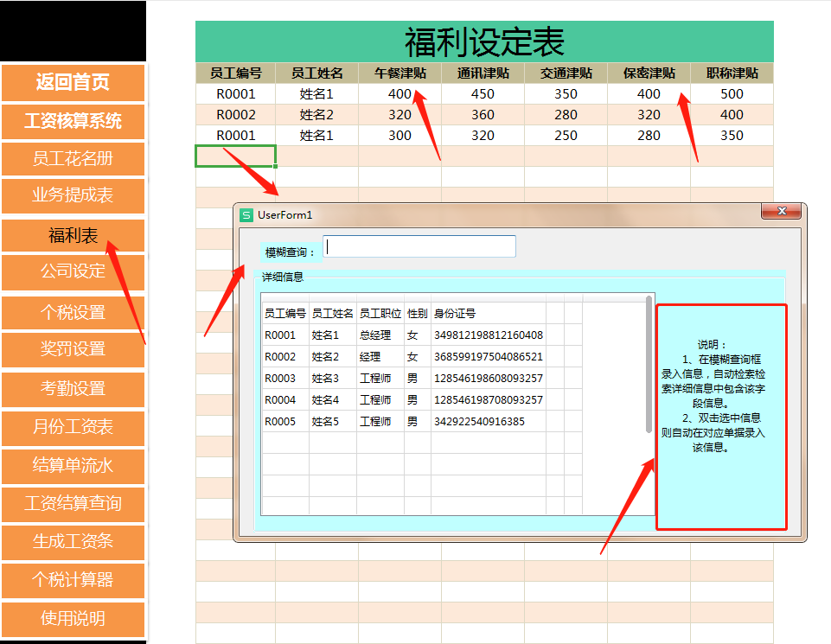Click ID number 128546198608093257
831x644 pixels.
click(x=488, y=378)
